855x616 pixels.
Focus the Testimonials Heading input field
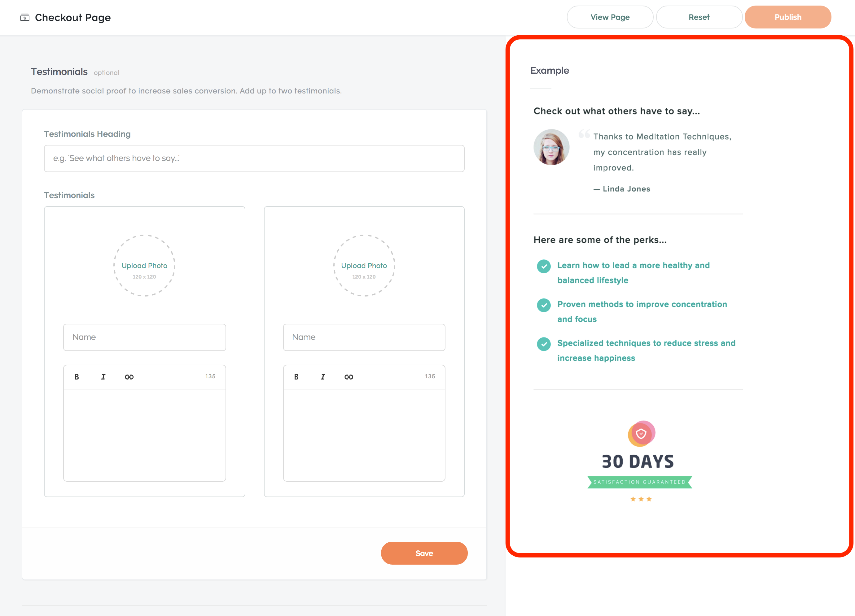pos(254,158)
